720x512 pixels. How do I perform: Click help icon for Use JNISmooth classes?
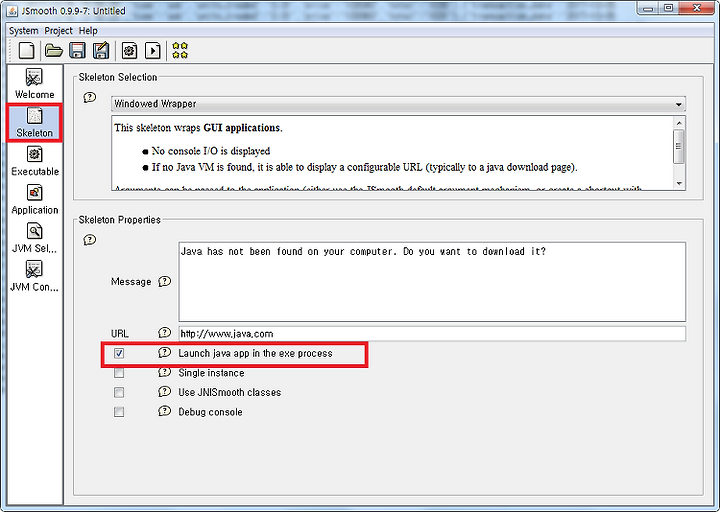tap(164, 392)
